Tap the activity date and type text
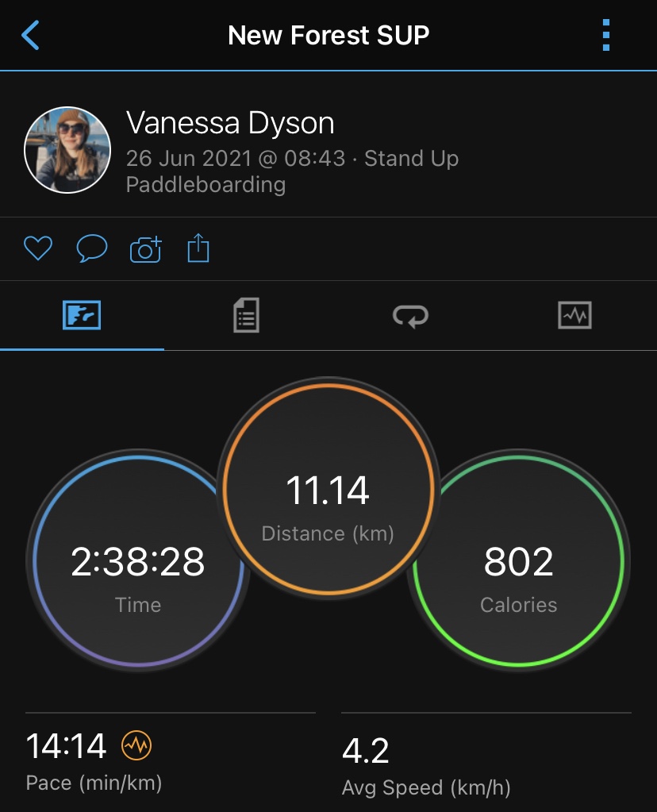657x812 pixels. tap(292, 171)
